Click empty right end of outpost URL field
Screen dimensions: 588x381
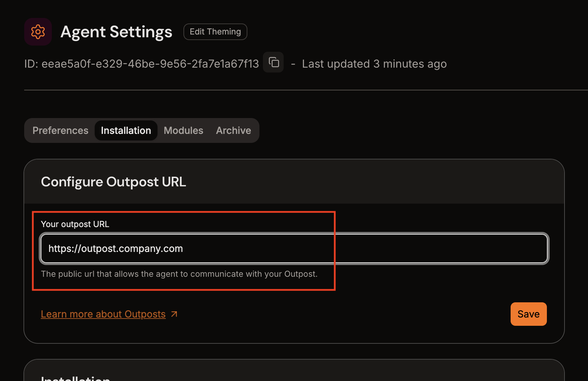pyautogui.click(x=484, y=248)
